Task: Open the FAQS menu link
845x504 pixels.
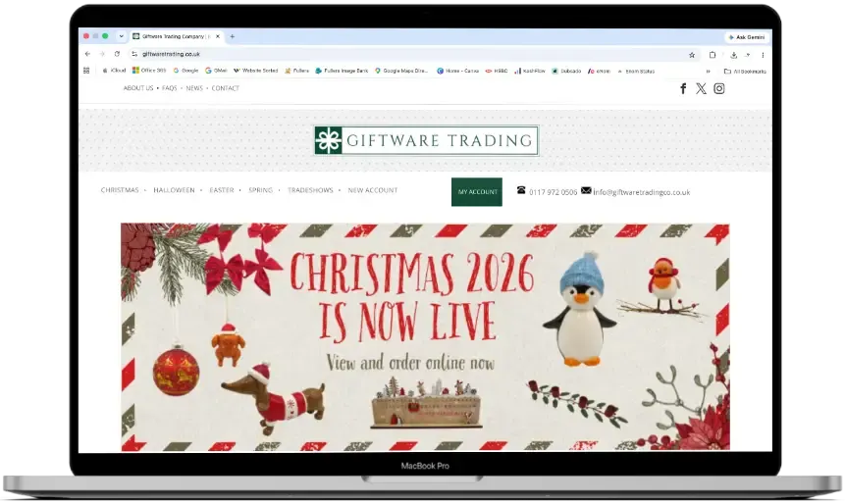Action: [x=169, y=88]
